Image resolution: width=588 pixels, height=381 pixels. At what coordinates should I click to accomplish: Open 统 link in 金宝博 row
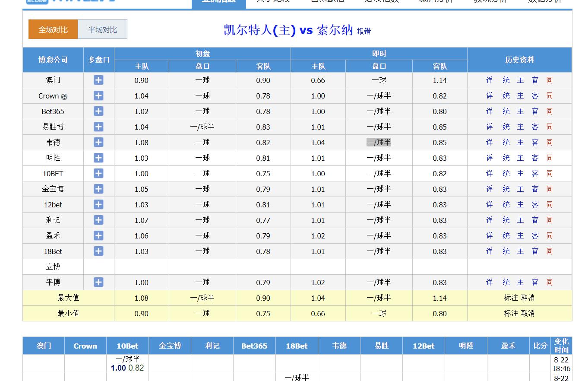click(x=506, y=189)
